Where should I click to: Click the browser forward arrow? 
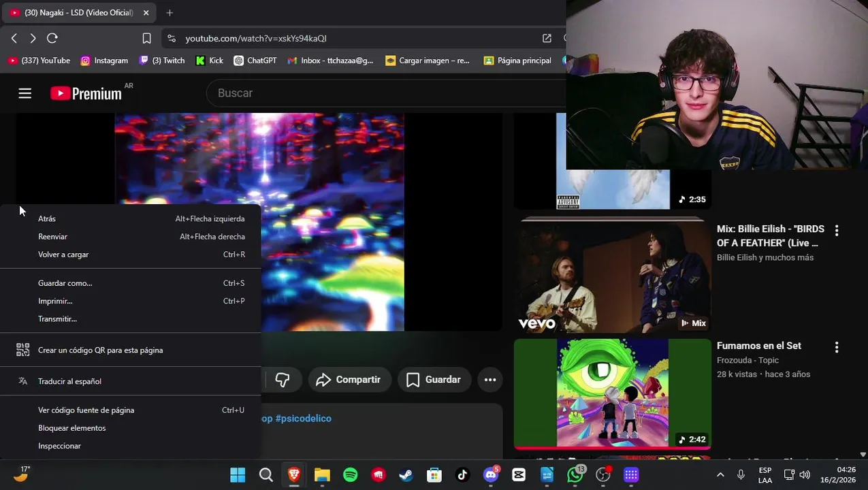pos(33,38)
